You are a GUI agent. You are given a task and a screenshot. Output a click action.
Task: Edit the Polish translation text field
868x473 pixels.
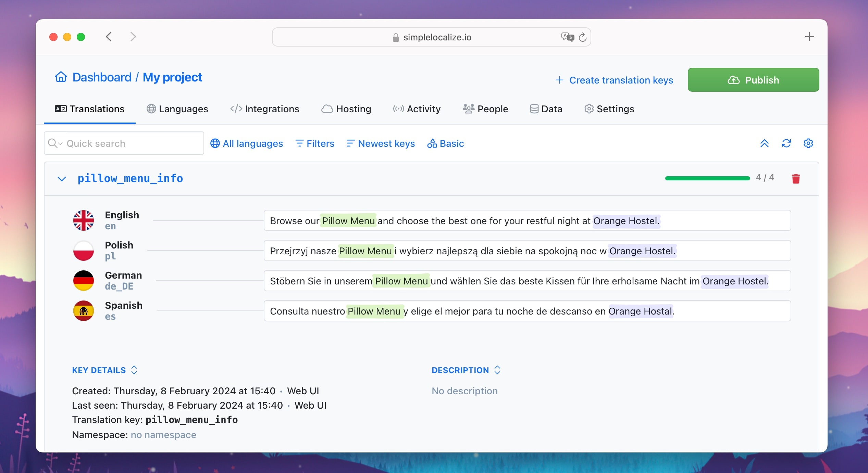coord(527,251)
